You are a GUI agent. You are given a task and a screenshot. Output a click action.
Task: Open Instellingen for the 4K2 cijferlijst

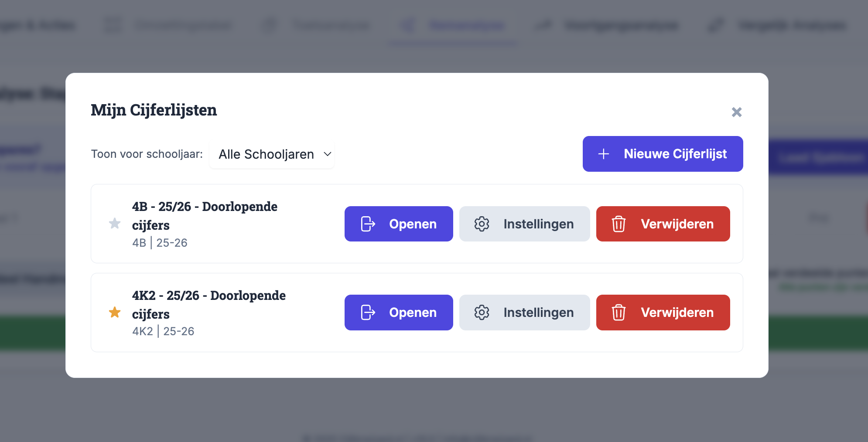(x=525, y=313)
